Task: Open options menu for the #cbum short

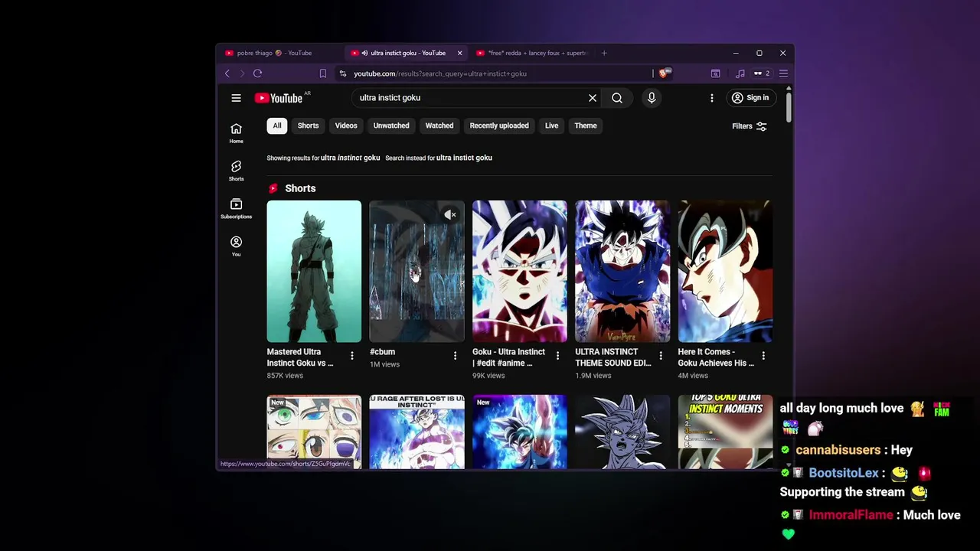Action: pyautogui.click(x=455, y=356)
